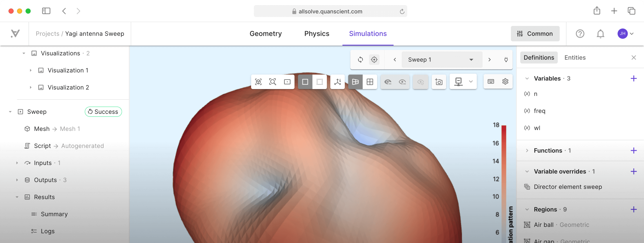Select Logs under Results
Viewport: 644px width, 243px height.
click(x=48, y=231)
